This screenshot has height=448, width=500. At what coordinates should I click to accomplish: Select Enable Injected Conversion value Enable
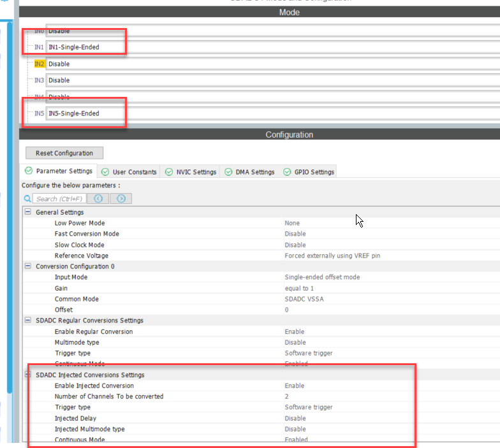[x=295, y=386]
